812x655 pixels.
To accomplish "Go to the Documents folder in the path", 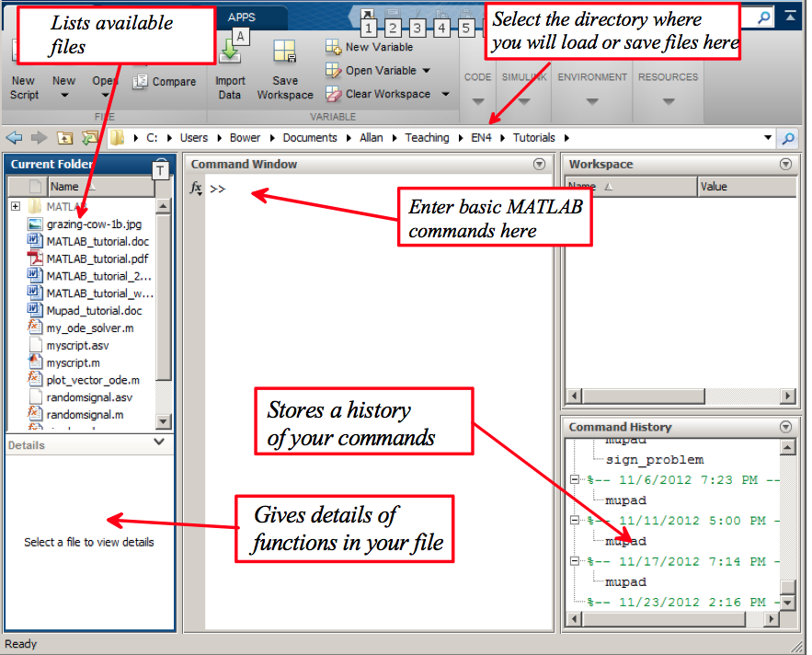I will (x=310, y=138).
